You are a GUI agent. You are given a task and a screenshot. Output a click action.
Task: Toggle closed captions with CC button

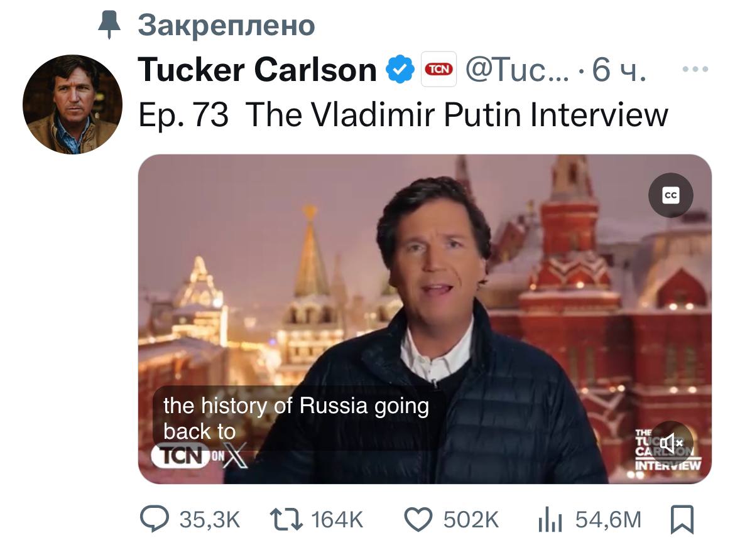coord(670,196)
